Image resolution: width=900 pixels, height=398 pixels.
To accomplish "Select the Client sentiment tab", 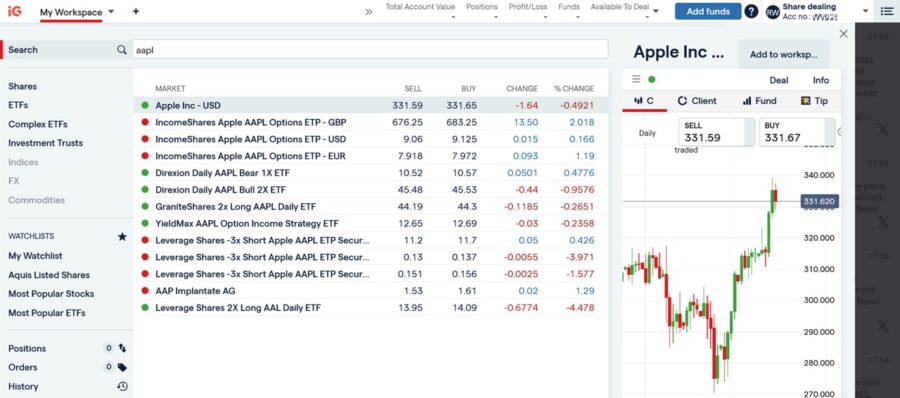I will (x=697, y=101).
